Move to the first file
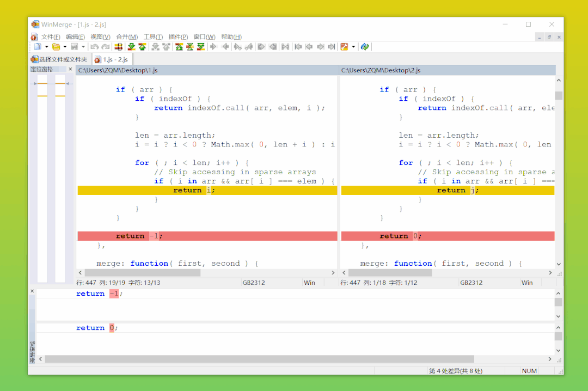 298,46
